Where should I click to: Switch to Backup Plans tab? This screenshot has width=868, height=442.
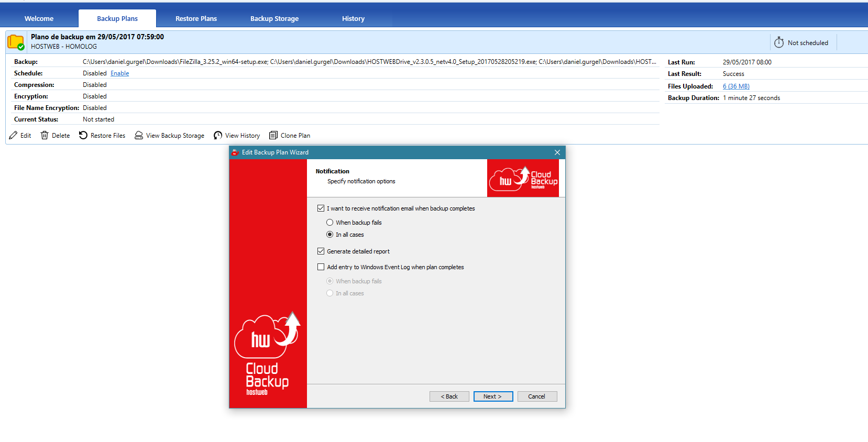tap(117, 18)
